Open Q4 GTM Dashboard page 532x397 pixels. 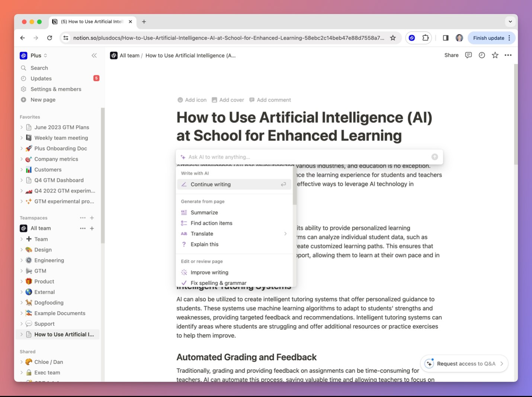[59, 180]
